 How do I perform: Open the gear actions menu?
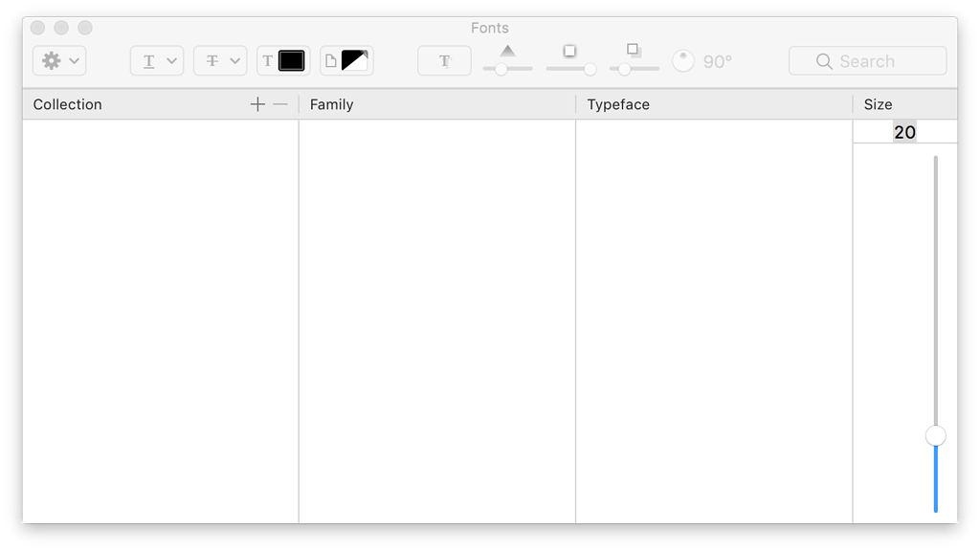(x=53, y=60)
